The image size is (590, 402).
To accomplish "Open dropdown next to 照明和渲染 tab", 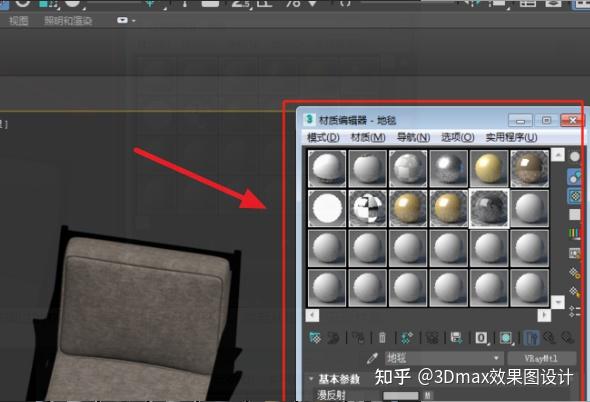I will [126, 20].
